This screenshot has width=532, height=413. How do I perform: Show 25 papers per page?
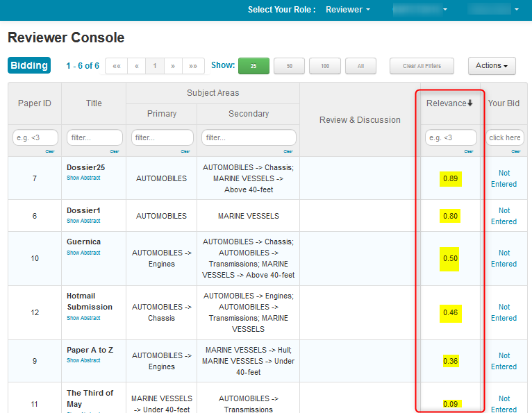click(x=253, y=66)
